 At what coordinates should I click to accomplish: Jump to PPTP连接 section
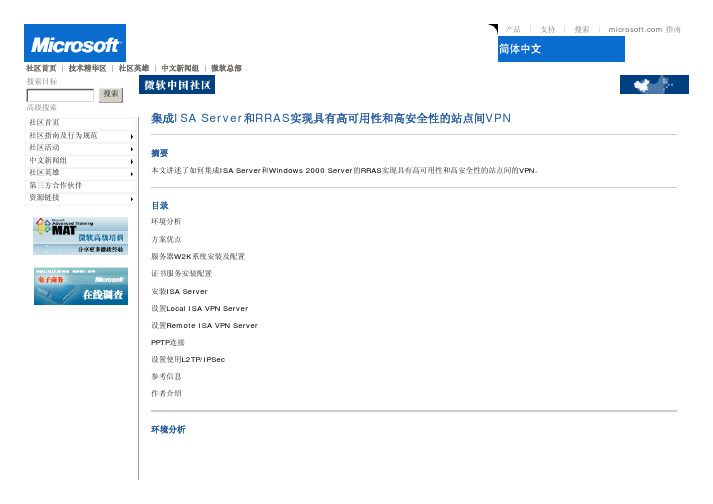168,343
